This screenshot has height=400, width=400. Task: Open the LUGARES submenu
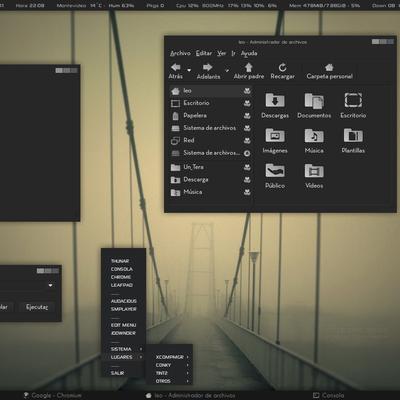click(123, 357)
